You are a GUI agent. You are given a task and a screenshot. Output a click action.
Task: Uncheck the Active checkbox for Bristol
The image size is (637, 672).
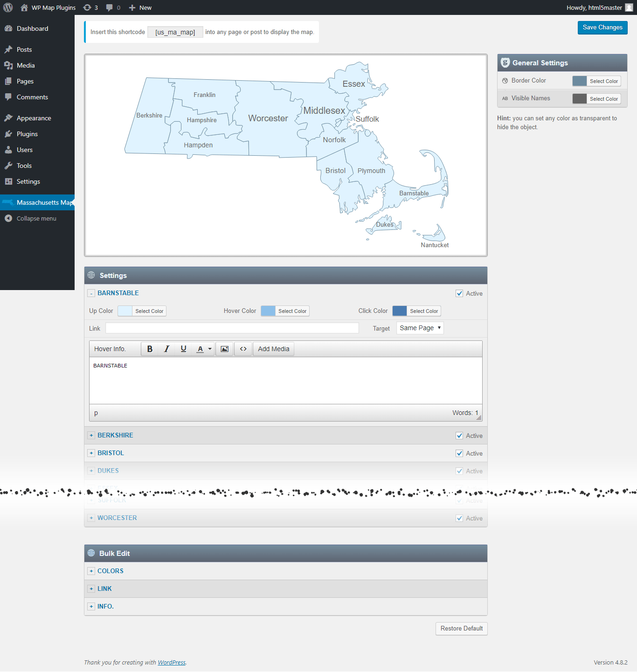pos(459,453)
